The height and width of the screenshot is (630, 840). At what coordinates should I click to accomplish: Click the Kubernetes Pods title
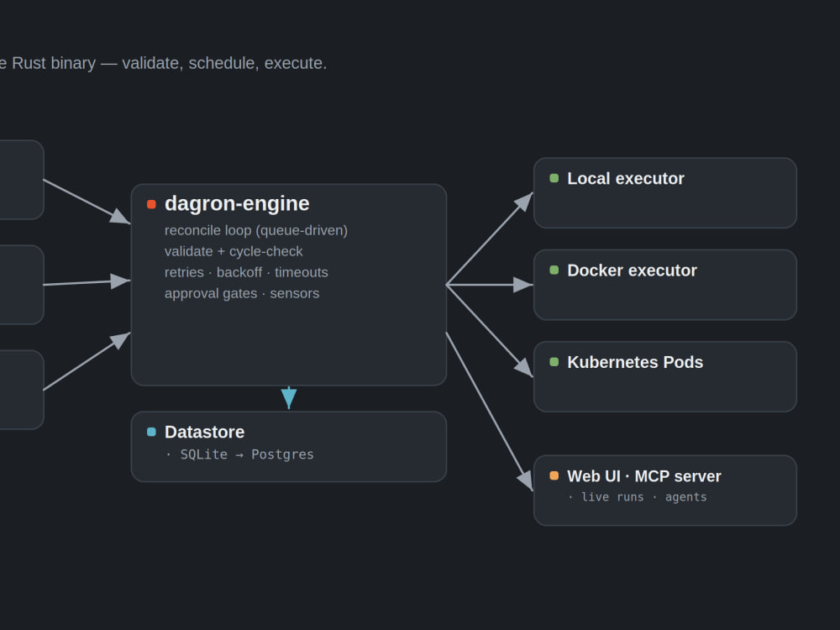(x=635, y=362)
